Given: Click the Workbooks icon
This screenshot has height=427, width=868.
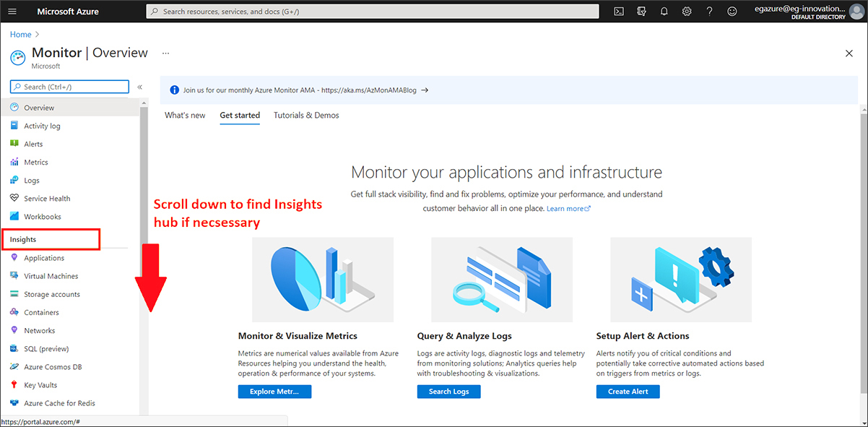Looking at the screenshot, I should pyautogui.click(x=14, y=216).
